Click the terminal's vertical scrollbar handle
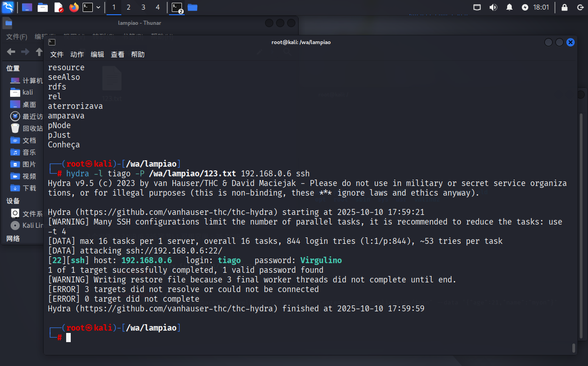 click(574, 348)
